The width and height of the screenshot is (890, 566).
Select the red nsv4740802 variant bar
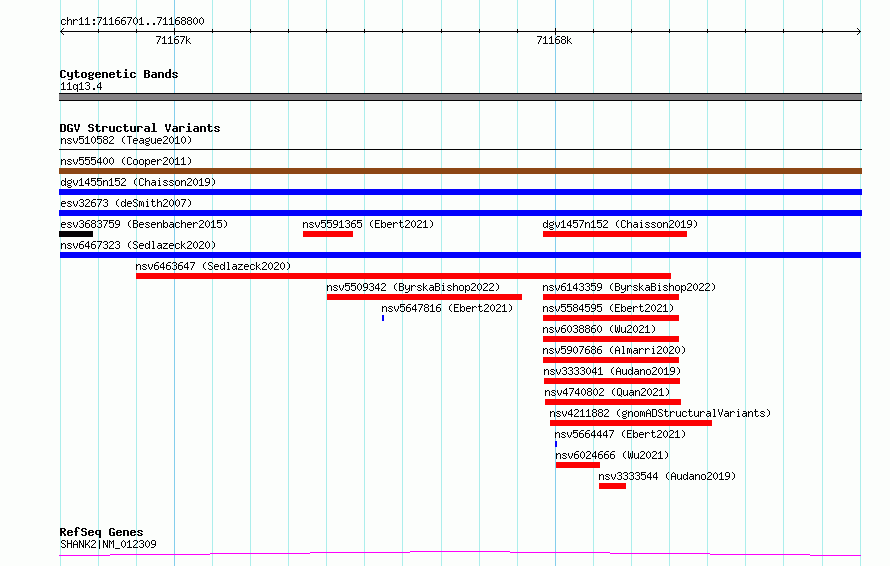pyautogui.click(x=613, y=402)
